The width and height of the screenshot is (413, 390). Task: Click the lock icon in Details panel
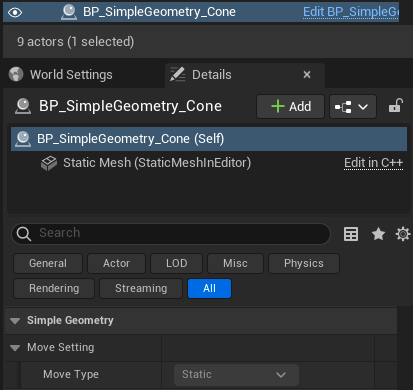(396, 106)
